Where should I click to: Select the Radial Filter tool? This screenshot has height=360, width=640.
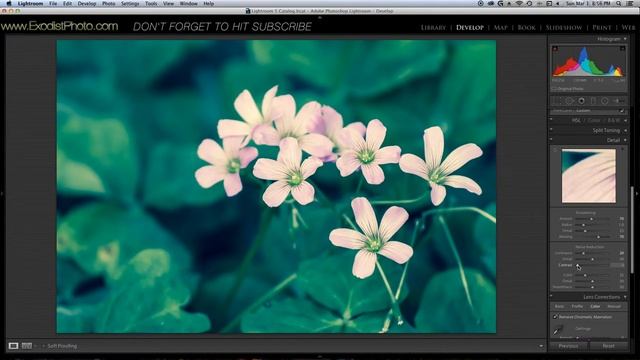click(604, 101)
